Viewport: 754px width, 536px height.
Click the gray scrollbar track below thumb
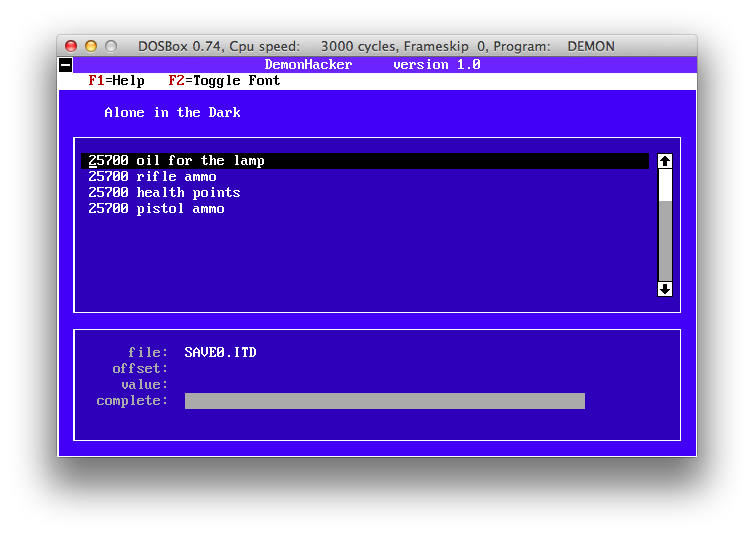click(665, 241)
